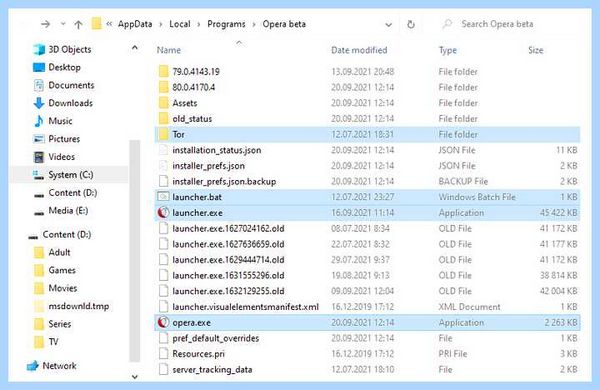Select Content (D:) drive under This PC
The width and height of the screenshot is (600, 390).
coord(72,193)
